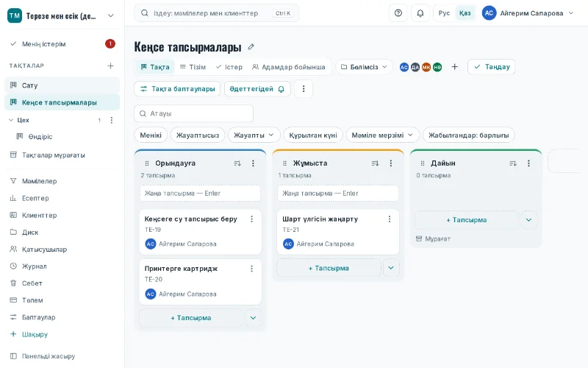Click the HB avatar in the members row
The width and height of the screenshot is (588, 368).
(437, 67)
